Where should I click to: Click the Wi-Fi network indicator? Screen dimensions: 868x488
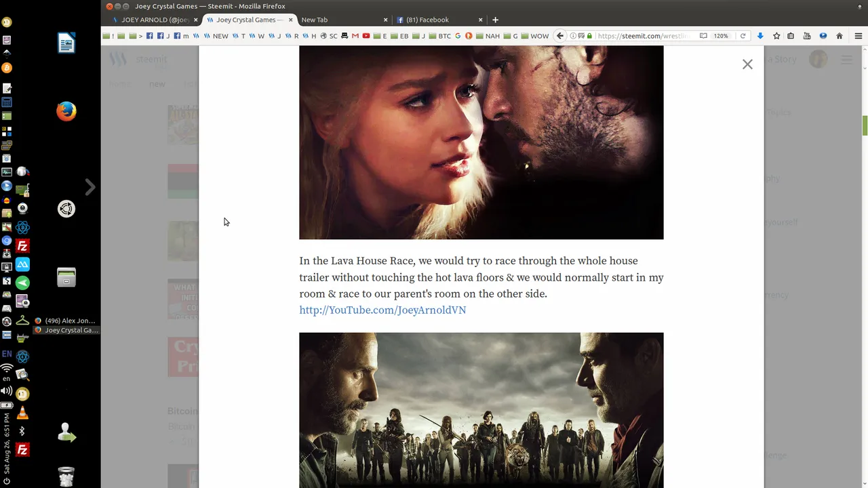coord(7,369)
